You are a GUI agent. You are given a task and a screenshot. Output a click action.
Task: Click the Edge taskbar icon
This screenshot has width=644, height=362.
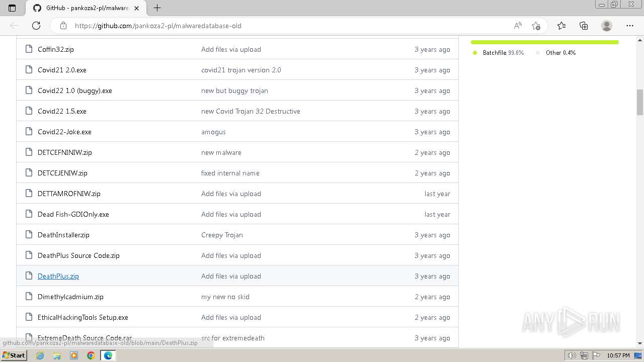(108, 355)
